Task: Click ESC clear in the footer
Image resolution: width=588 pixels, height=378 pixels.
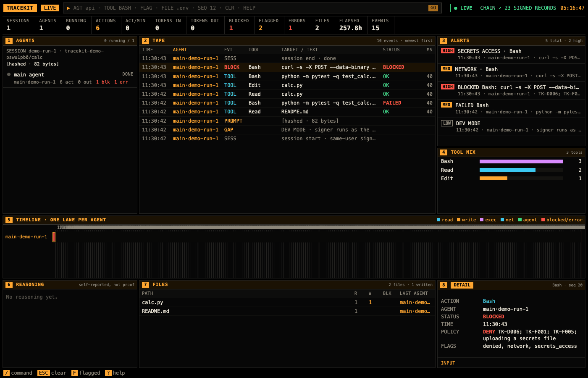Action: [52, 373]
